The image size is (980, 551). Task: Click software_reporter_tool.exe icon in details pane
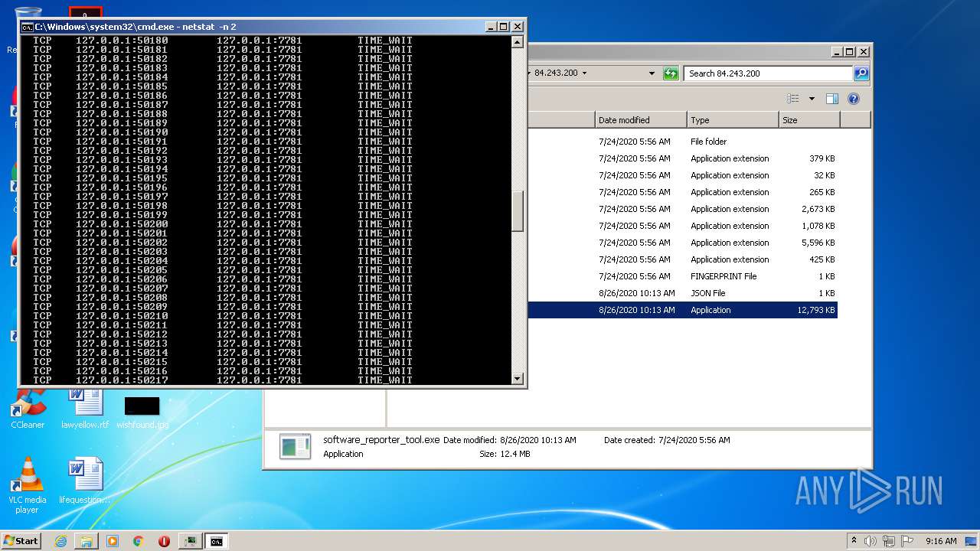coord(295,446)
